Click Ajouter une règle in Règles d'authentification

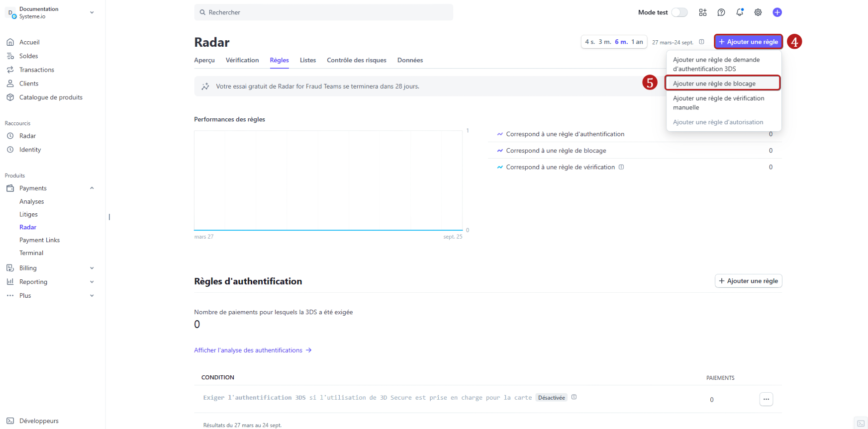pos(748,281)
